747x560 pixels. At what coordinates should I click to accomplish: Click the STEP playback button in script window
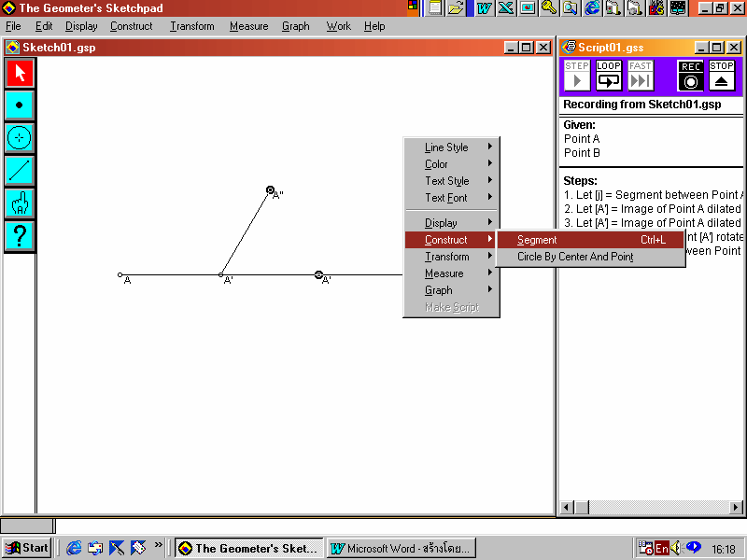click(x=577, y=76)
